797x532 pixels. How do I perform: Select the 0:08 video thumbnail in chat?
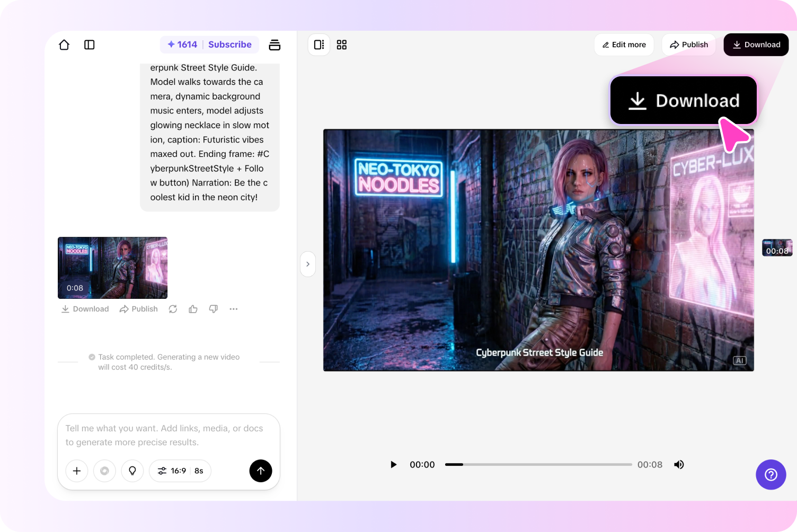point(112,268)
